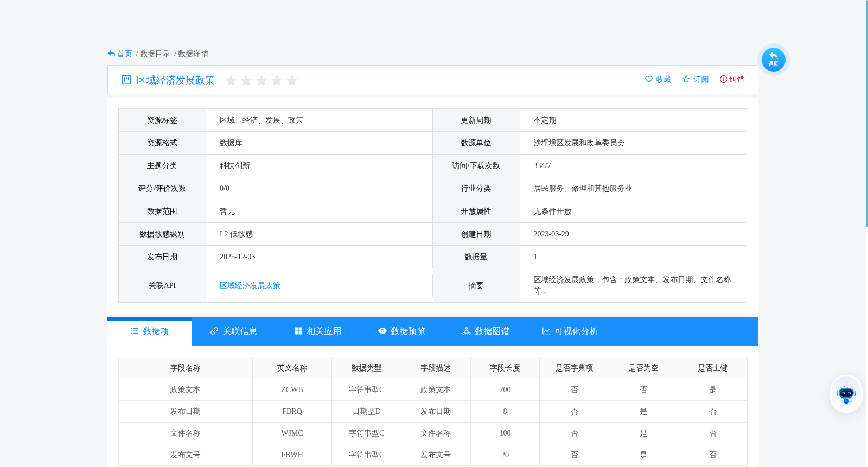
Task: Click the page vertical scrollbar
Action: pyautogui.click(x=866, y=114)
